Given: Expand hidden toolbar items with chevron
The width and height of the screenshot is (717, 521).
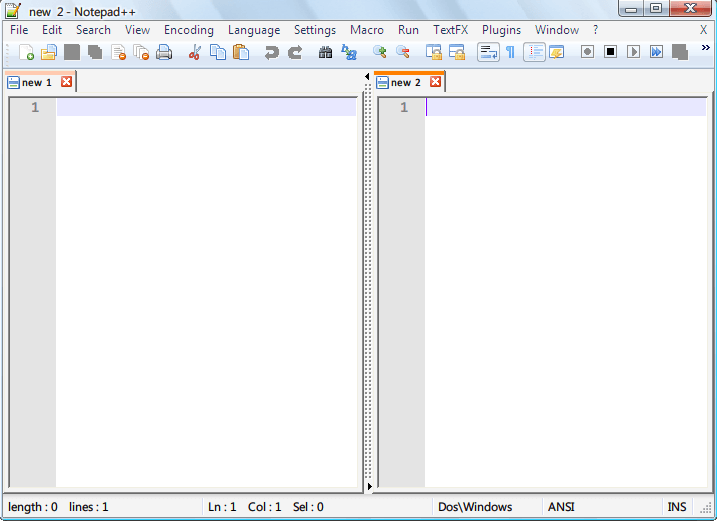Looking at the screenshot, I should coord(705,48).
